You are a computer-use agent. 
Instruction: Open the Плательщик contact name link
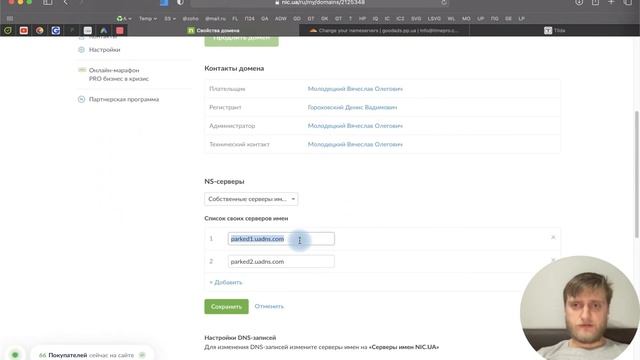point(355,89)
